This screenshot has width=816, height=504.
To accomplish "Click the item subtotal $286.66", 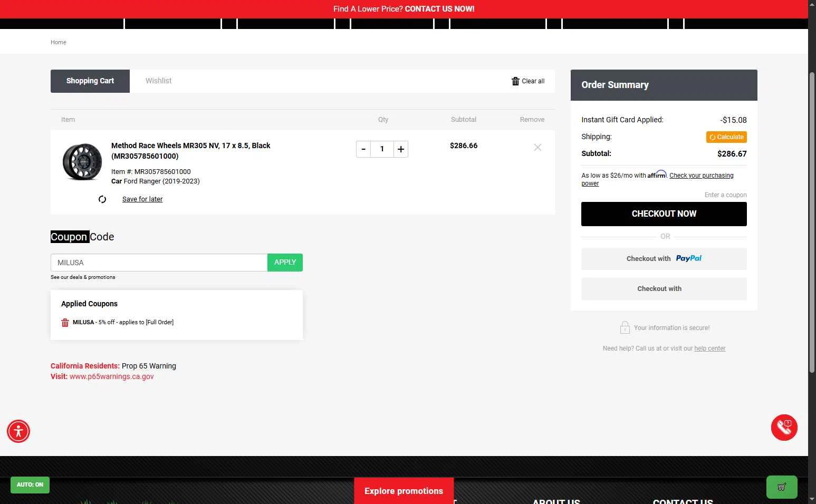I will (x=464, y=146).
